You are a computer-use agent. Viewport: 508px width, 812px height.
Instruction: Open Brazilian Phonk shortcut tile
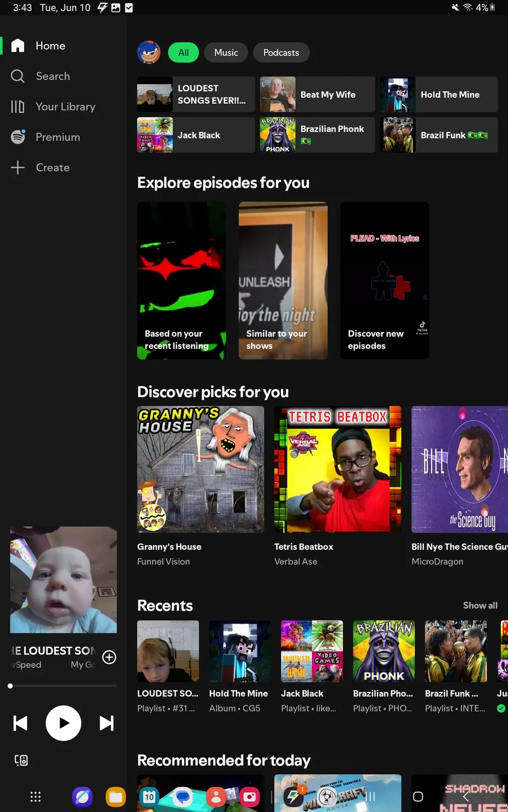tap(317, 135)
